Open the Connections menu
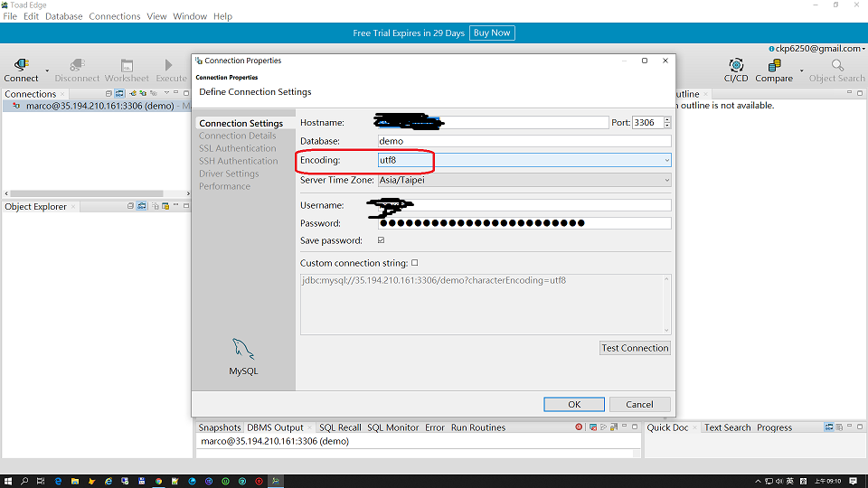The width and height of the screenshot is (868, 488). coord(115,16)
